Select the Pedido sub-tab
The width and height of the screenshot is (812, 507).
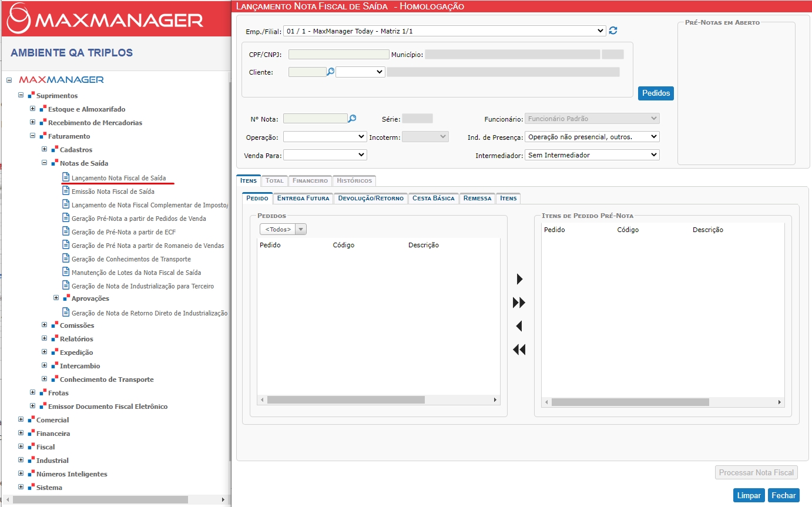pyautogui.click(x=257, y=199)
